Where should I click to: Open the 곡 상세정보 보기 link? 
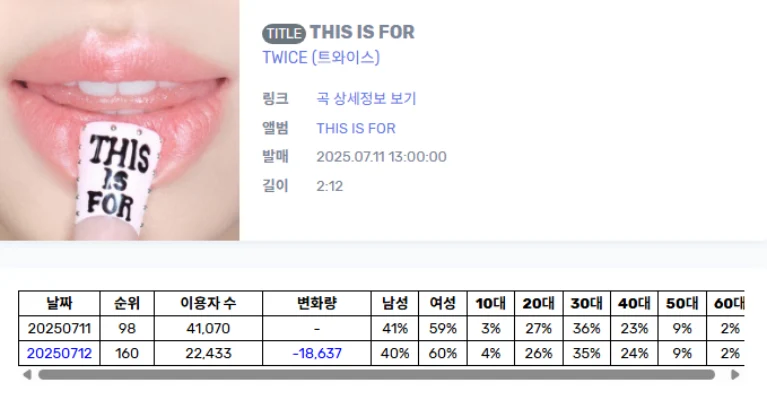click(366, 98)
